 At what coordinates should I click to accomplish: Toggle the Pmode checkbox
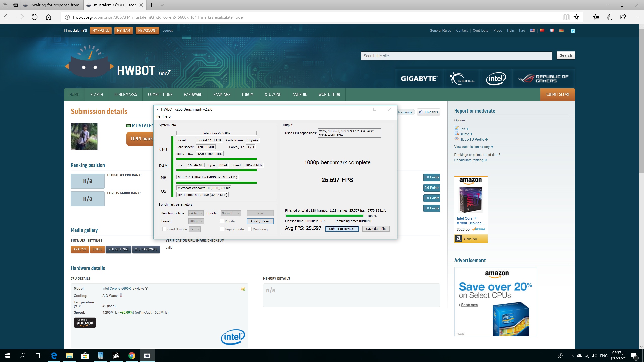[222, 221]
